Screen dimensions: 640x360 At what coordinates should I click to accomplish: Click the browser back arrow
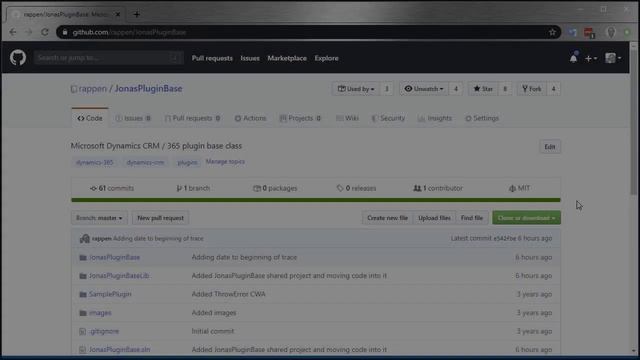(13, 32)
